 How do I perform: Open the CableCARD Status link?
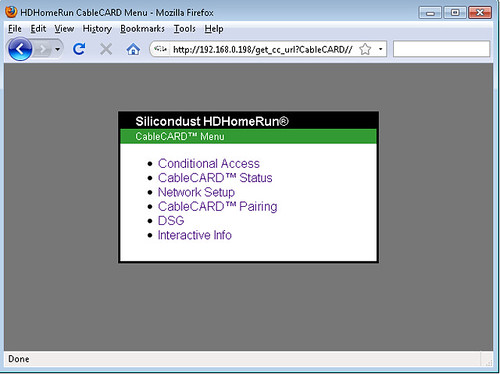pos(215,178)
